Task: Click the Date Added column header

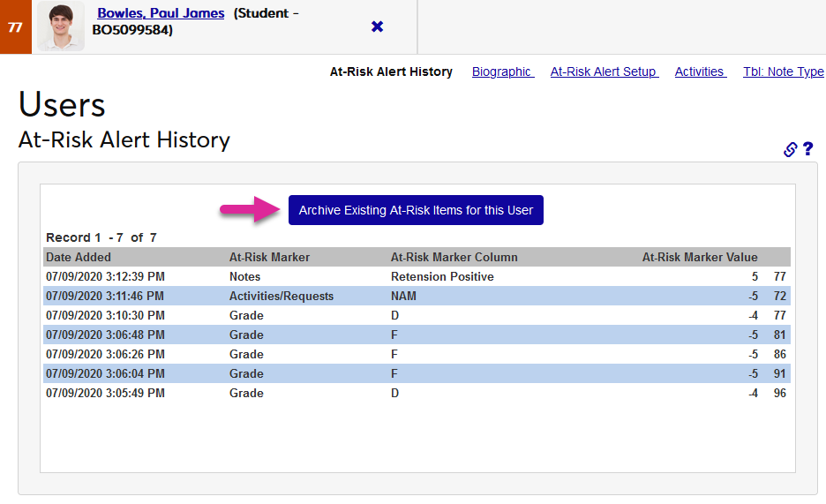Action: click(79, 257)
